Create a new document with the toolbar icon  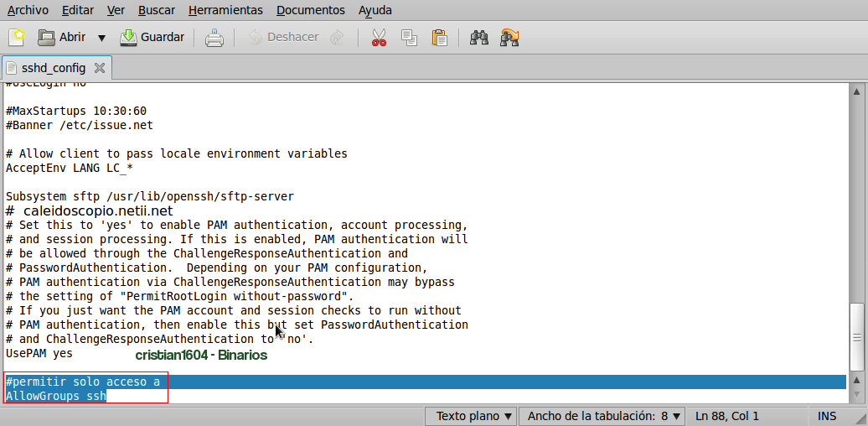tap(17, 37)
